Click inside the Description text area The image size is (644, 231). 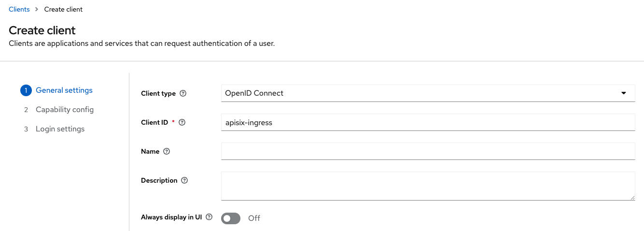point(427,186)
